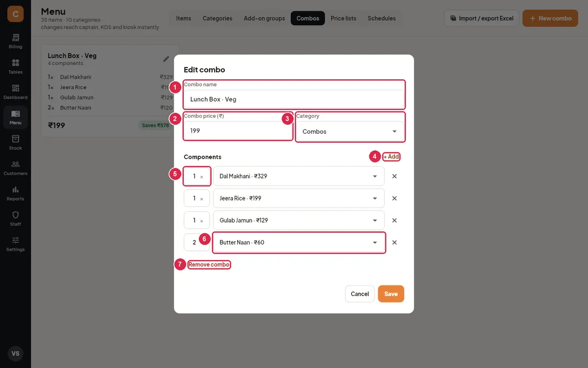This screenshot has height=368, width=588.
Task: Switch to the Add-on groups tab
Action: pyautogui.click(x=265, y=18)
